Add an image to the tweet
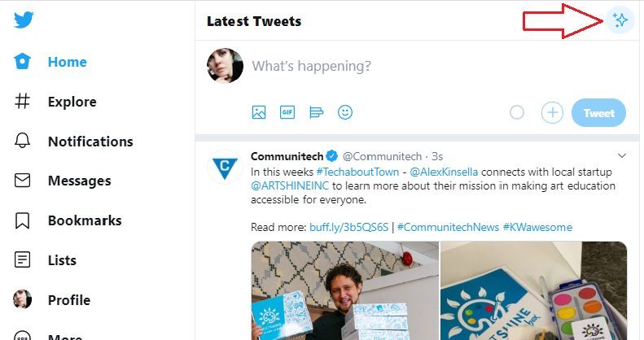 click(259, 113)
